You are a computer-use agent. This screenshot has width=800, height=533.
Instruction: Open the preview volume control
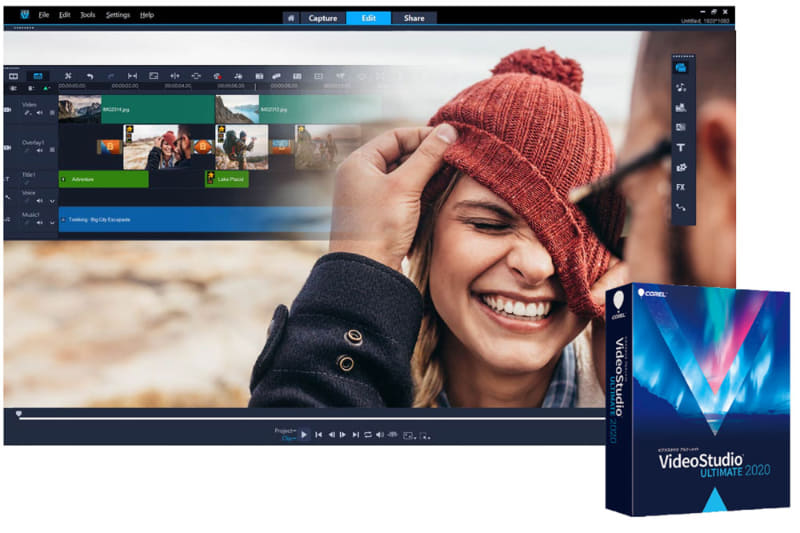point(380,435)
